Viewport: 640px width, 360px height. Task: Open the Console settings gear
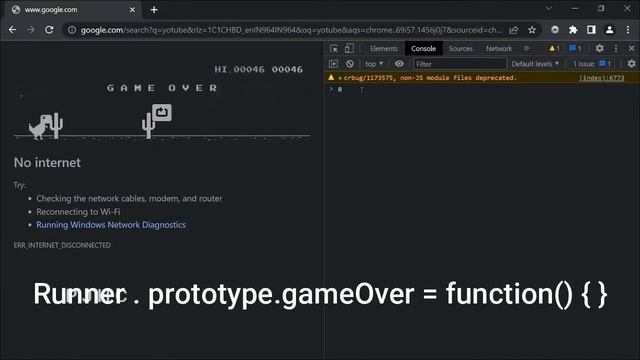631,64
